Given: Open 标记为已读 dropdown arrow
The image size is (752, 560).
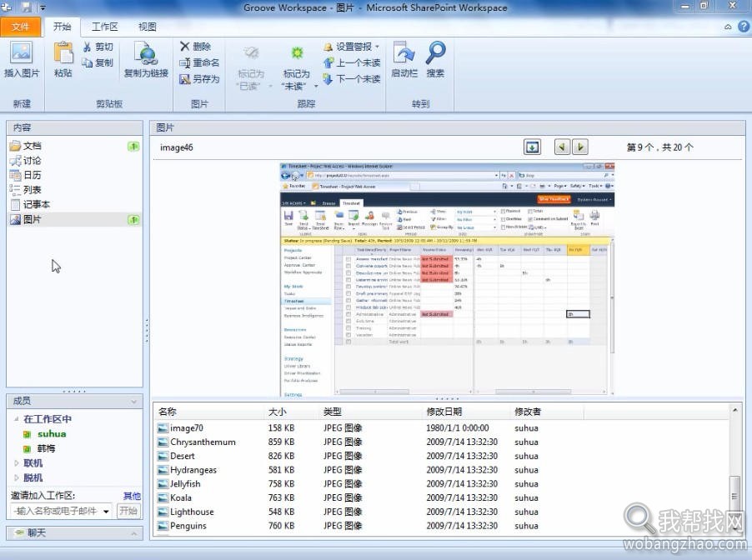Looking at the screenshot, I should pyautogui.click(x=270, y=87).
